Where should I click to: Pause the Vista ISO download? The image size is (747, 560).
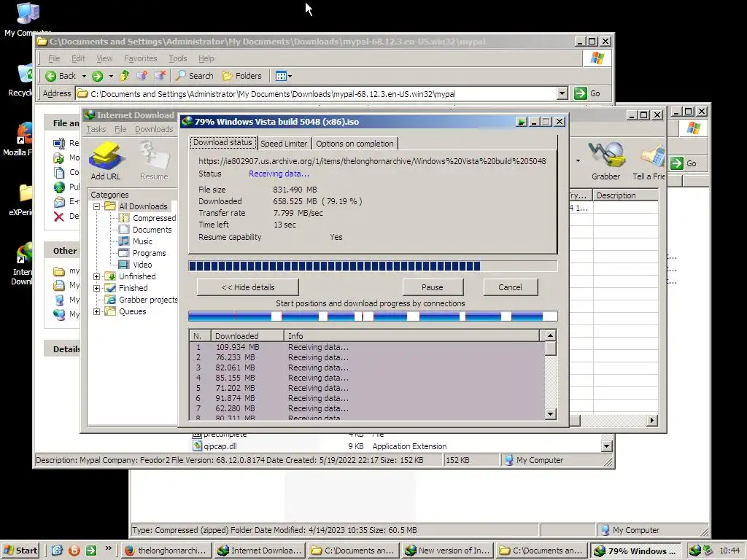coord(433,287)
